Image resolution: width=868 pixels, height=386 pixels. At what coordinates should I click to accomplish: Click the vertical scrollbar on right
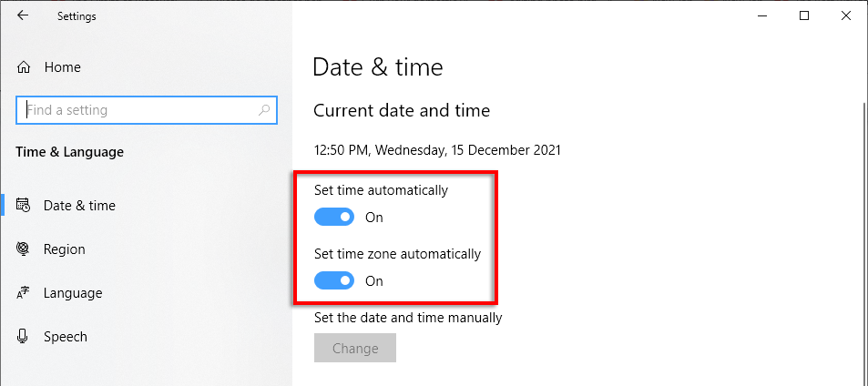(x=863, y=237)
